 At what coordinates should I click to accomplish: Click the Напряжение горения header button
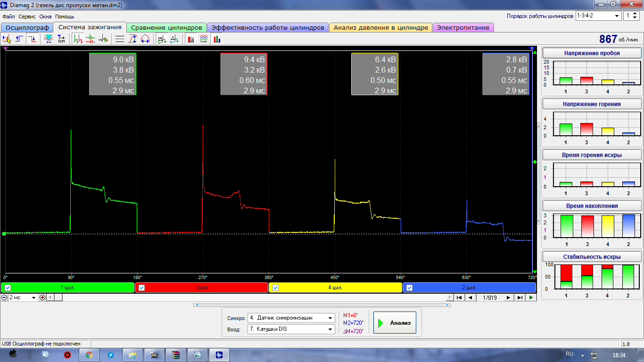(592, 104)
